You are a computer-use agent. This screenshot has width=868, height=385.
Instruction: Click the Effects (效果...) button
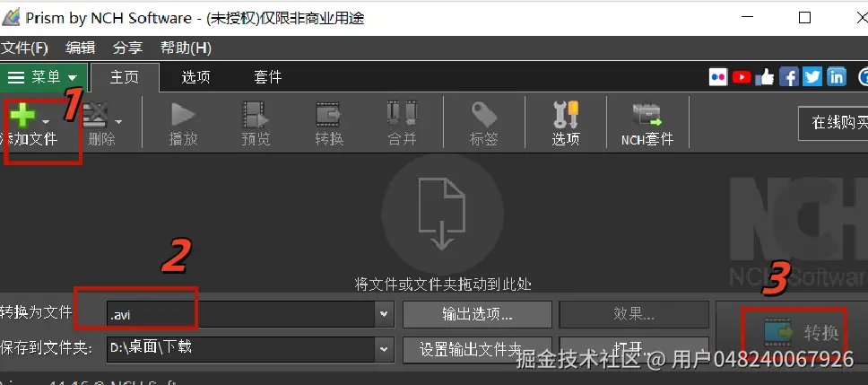[x=634, y=315]
